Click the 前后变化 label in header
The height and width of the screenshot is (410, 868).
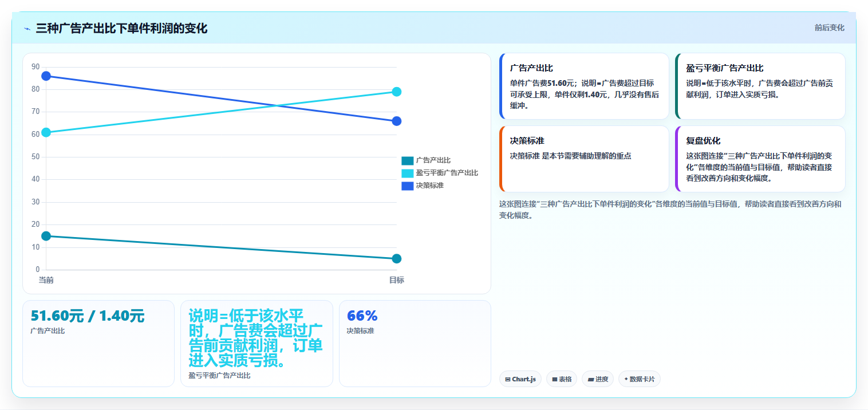[x=830, y=28]
